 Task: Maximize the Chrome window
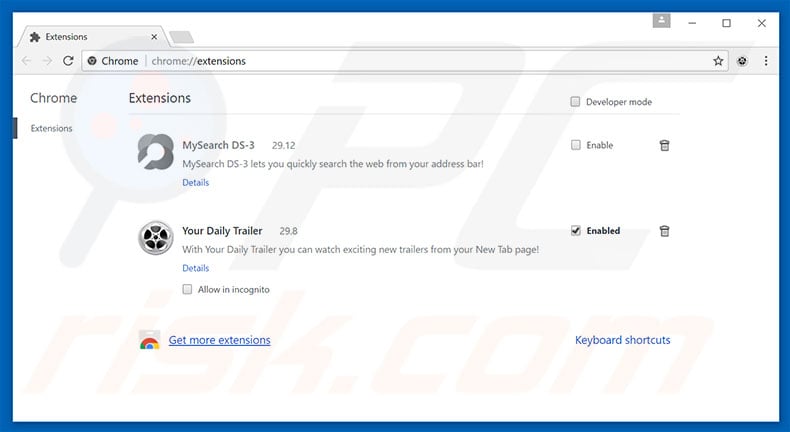point(727,23)
